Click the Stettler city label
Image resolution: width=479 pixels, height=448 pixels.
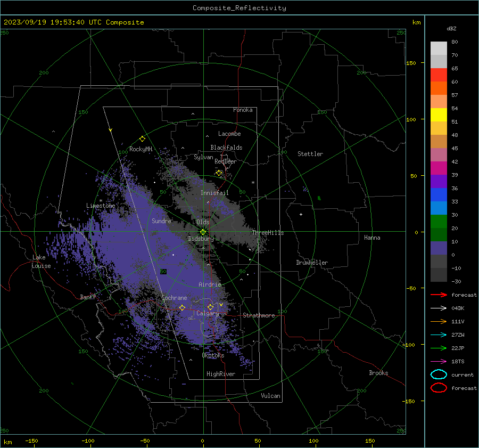coord(310,154)
